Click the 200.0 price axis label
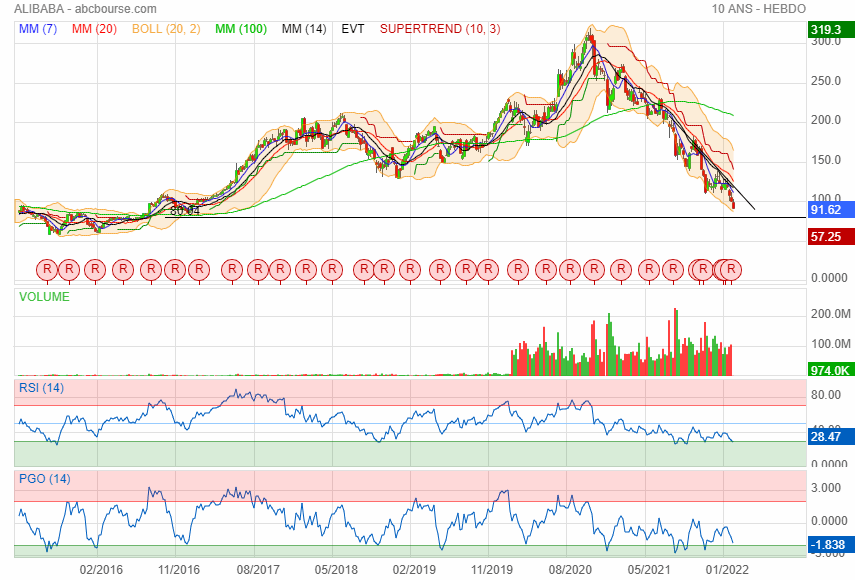The image size is (855, 580). click(826, 120)
